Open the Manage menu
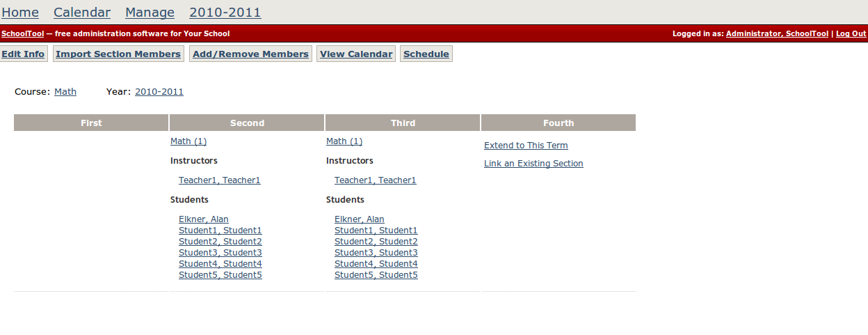 150,13
